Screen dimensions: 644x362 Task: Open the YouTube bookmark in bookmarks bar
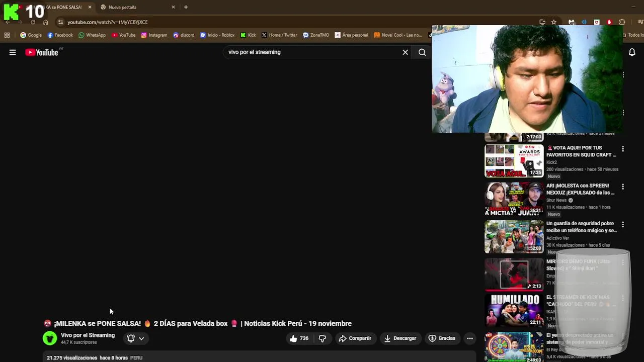[123, 35]
